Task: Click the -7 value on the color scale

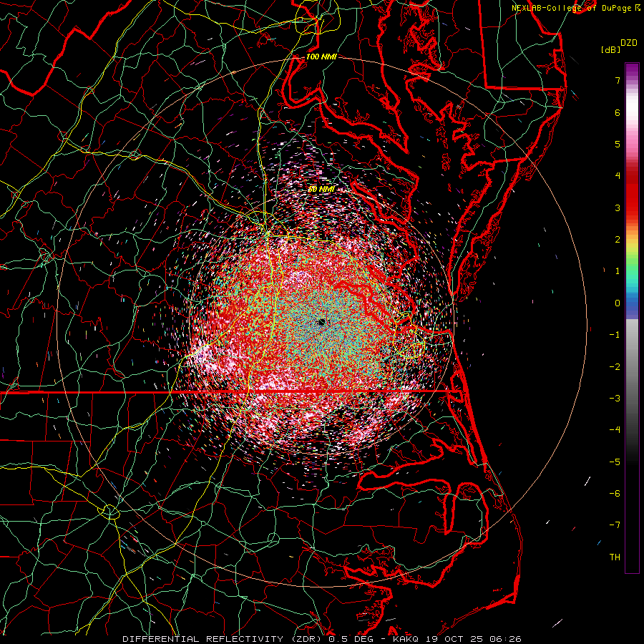Action: (615, 525)
